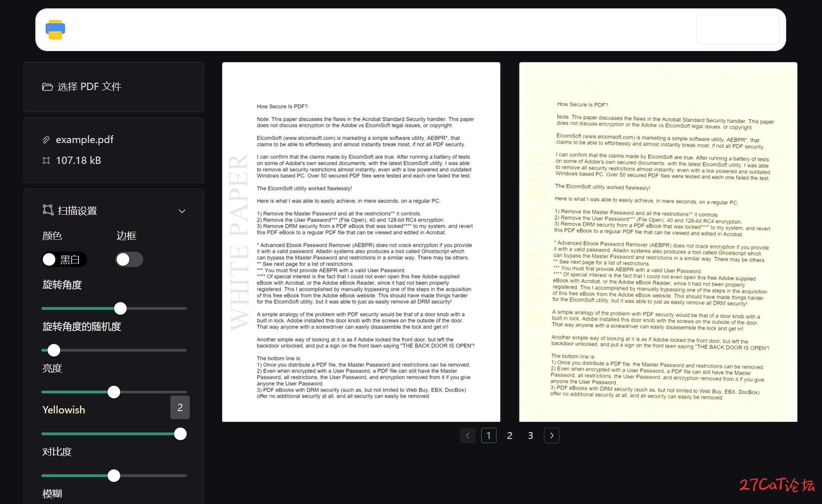Go to next page using right arrow
822x504 pixels.
pyautogui.click(x=551, y=436)
